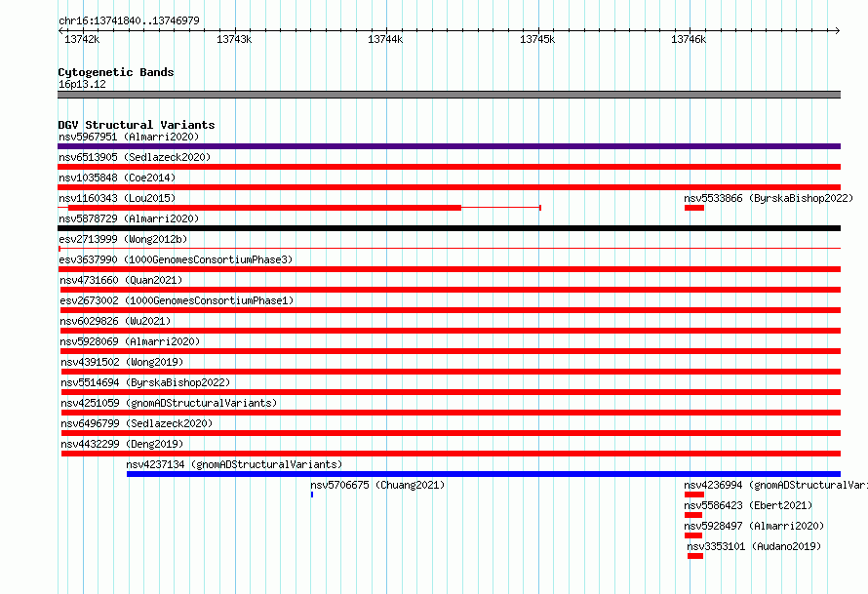Click the 13746k ruler mark
868x594 pixels.
(689, 39)
